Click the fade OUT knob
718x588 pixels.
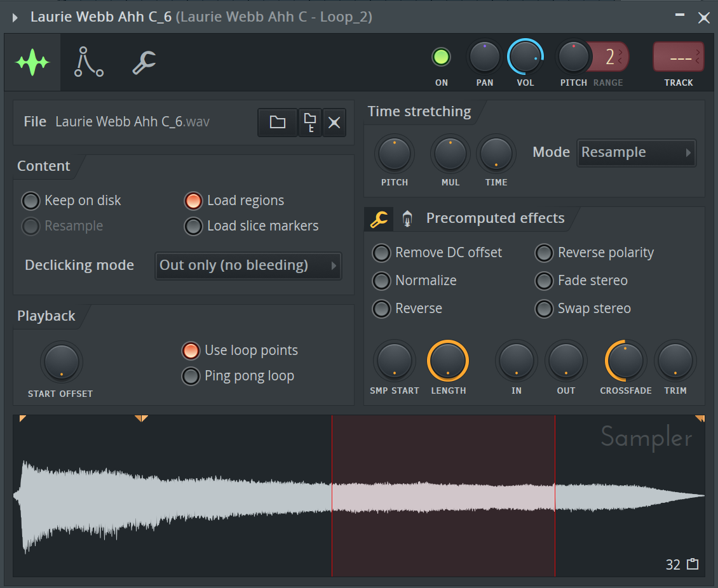tap(566, 361)
